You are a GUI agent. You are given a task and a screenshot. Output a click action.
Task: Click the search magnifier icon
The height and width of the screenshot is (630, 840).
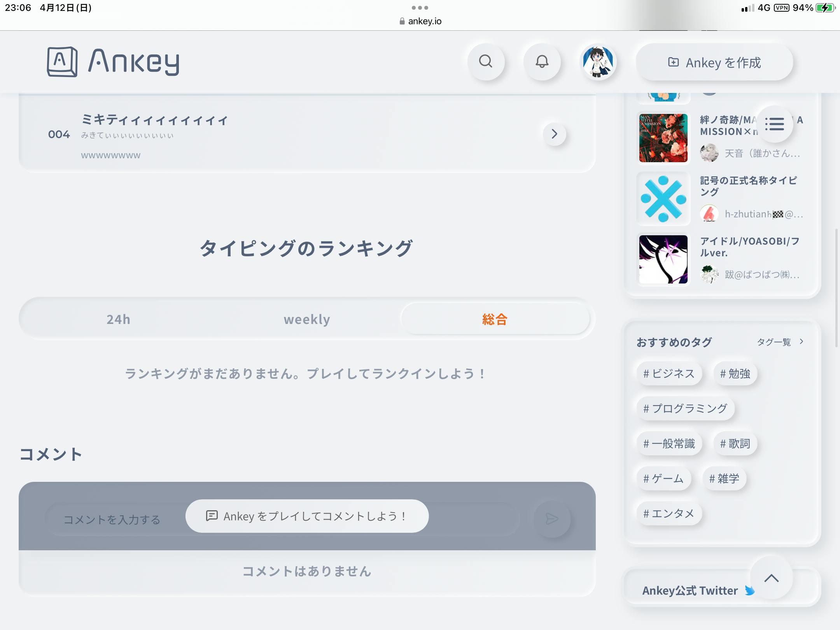coord(485,61)
